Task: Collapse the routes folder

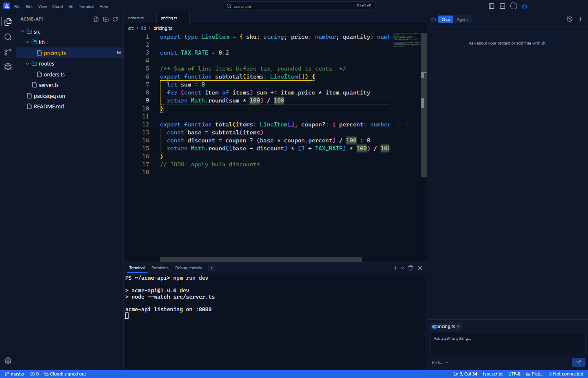Action: tap(28, 63)
